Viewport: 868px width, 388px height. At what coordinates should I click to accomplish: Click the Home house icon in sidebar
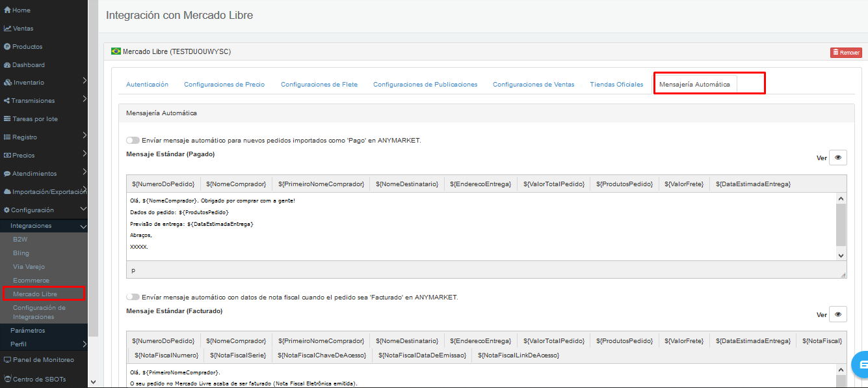(x=7, y=10)
